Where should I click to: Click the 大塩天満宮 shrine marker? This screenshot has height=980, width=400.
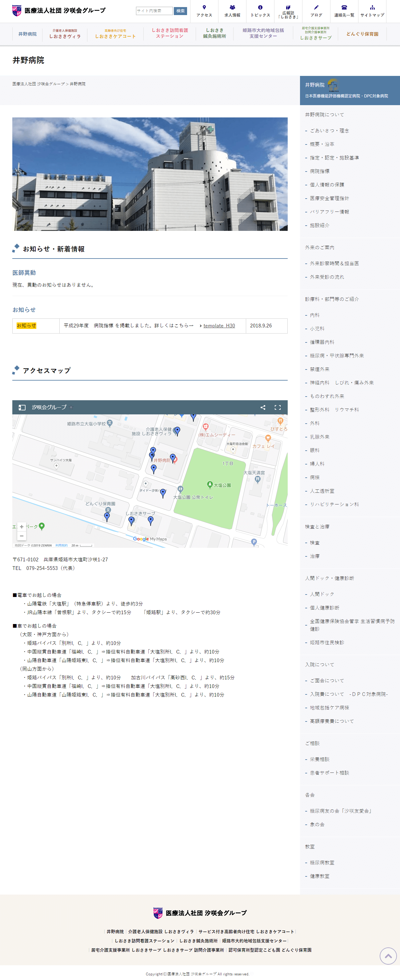click(x=258, y=479)
